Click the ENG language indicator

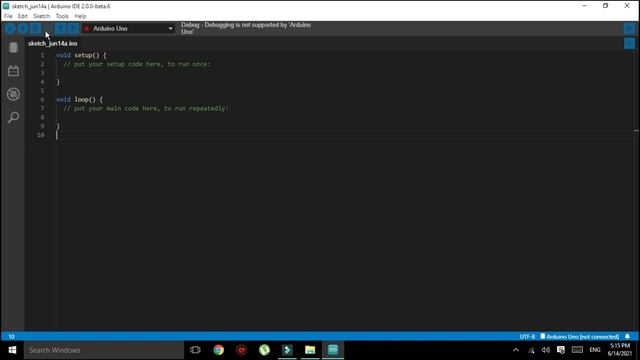click(x=595, y=350)
